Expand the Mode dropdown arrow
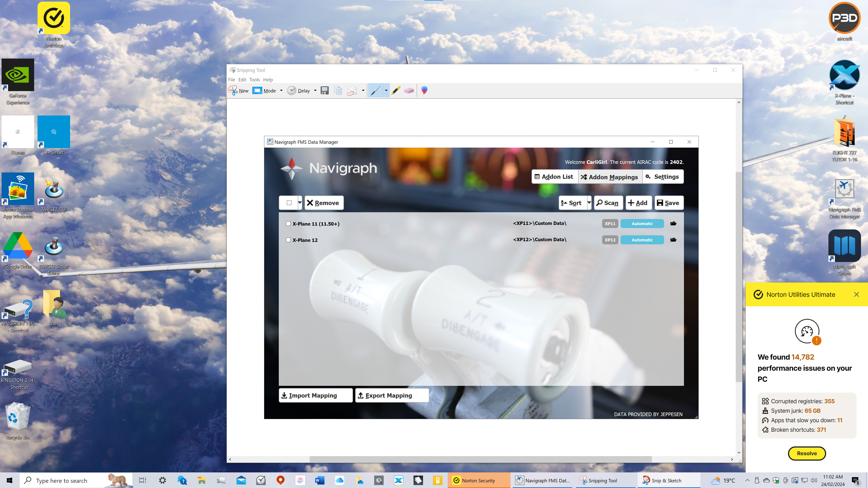 tap(281, 91)
